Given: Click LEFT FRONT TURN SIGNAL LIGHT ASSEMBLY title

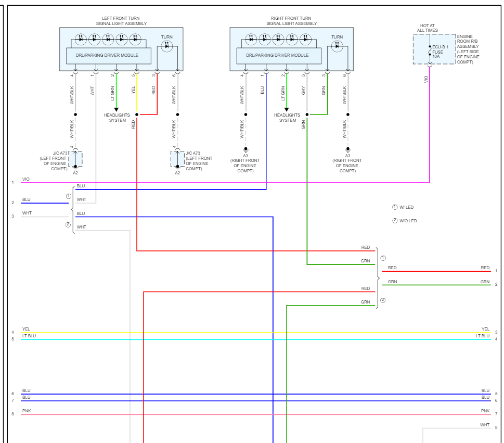Looking at the screenshot, I should (121, 21).
